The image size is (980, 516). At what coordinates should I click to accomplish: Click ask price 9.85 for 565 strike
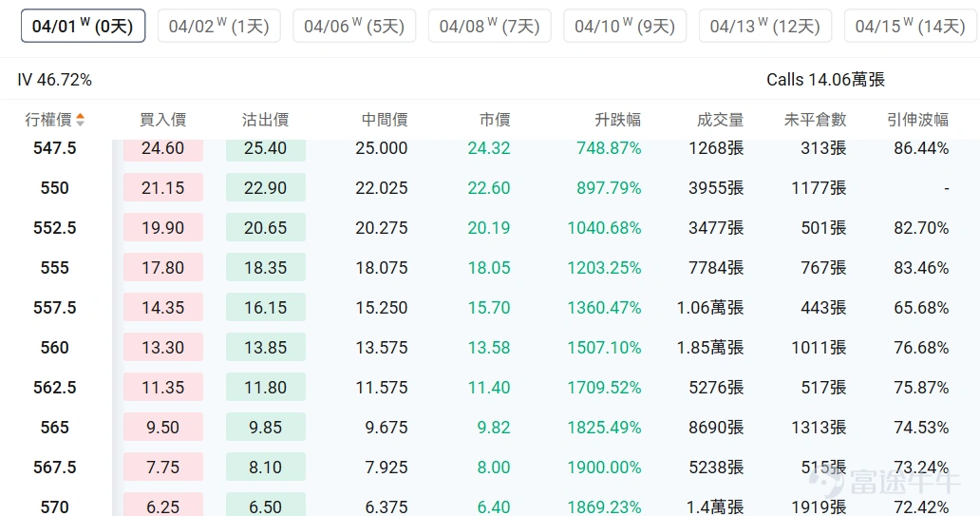pos(266,428)
